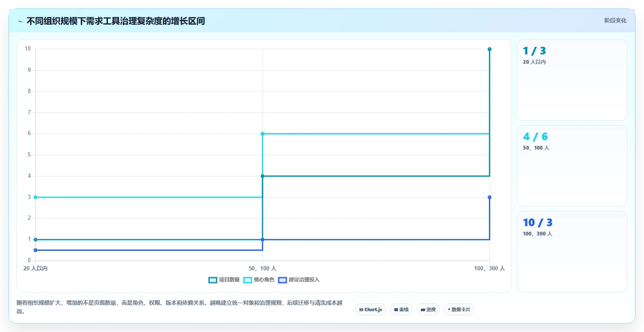The image size is (644, 332).
Task: Select the 10 / 3 data card
Action: [572, 252]
